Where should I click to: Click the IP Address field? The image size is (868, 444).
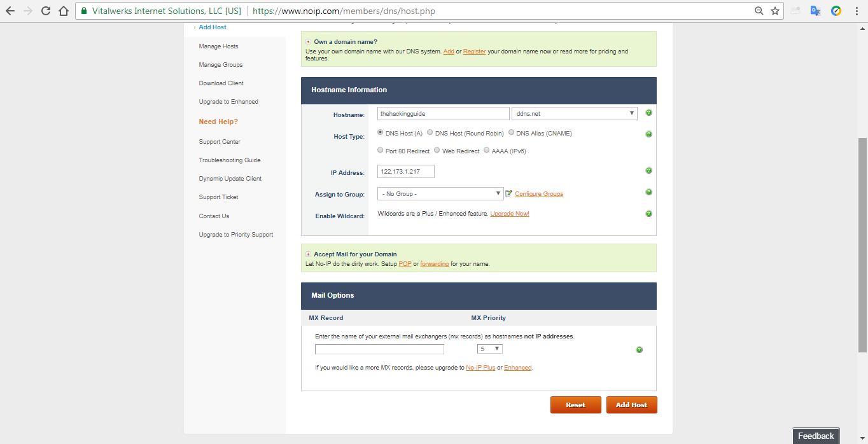(x=406, y=171)
